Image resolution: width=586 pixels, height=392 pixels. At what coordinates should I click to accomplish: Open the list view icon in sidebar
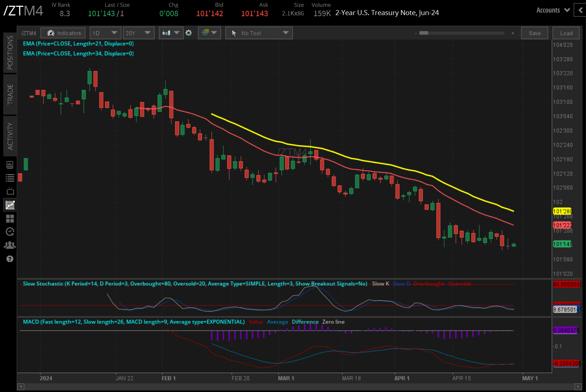(10, 178)
